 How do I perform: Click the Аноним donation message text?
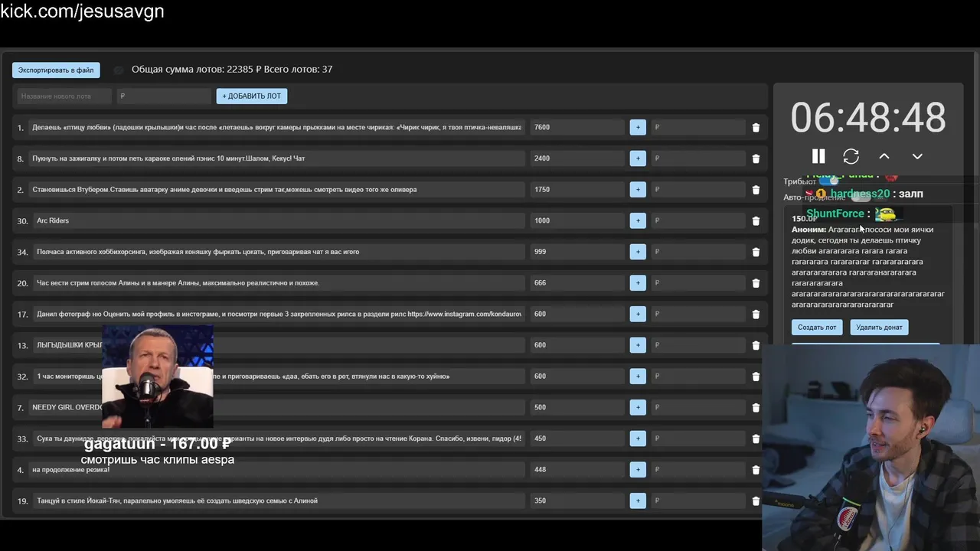(x=867, y=267)
